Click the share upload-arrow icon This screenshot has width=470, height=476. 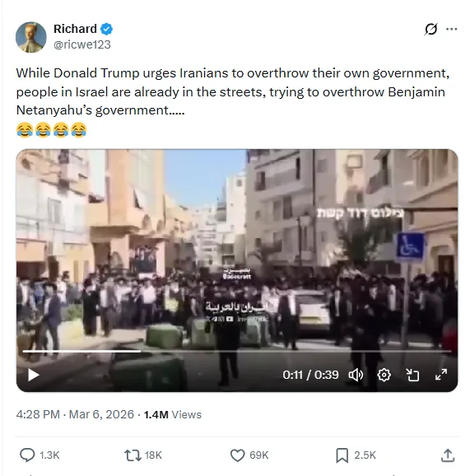pos(448,455)
